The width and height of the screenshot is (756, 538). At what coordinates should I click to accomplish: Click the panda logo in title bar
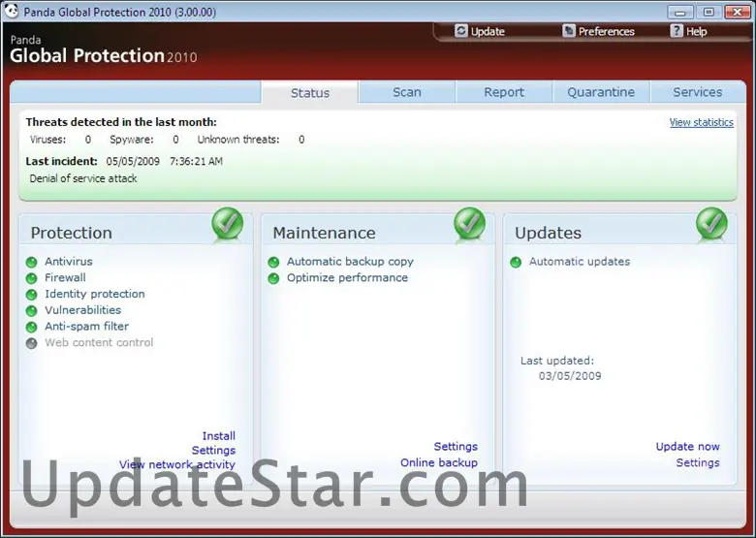click(x=11, y=11)
